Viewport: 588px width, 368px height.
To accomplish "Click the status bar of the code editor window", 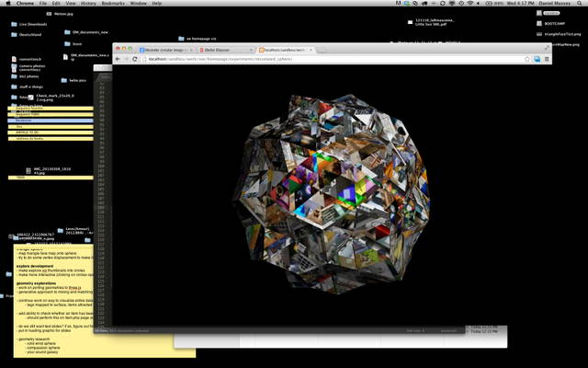I will click(279, 330).
